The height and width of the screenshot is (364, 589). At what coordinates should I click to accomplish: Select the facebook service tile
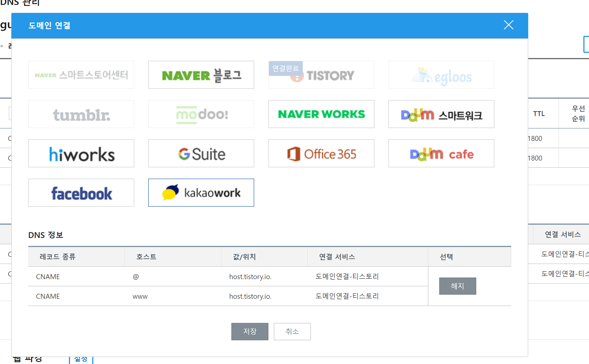(x=81, y=193)
